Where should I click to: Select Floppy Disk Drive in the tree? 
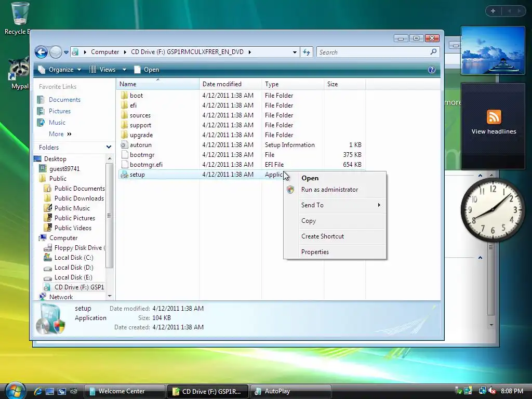(79, 248)
